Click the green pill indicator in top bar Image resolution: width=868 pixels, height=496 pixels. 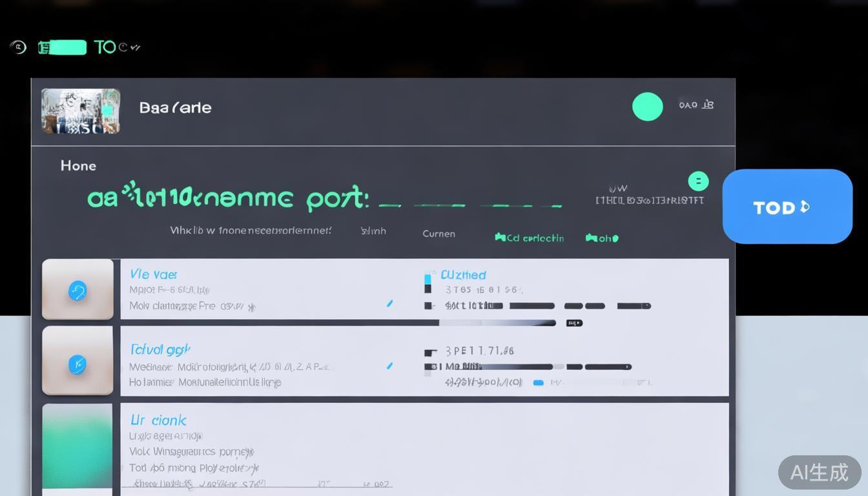coord(63,47)
